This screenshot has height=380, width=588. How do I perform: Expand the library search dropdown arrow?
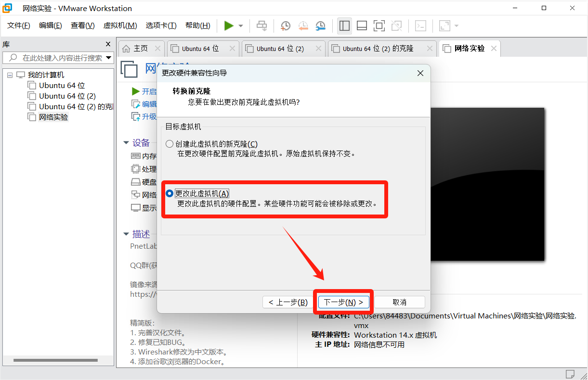tap(109, 58)
